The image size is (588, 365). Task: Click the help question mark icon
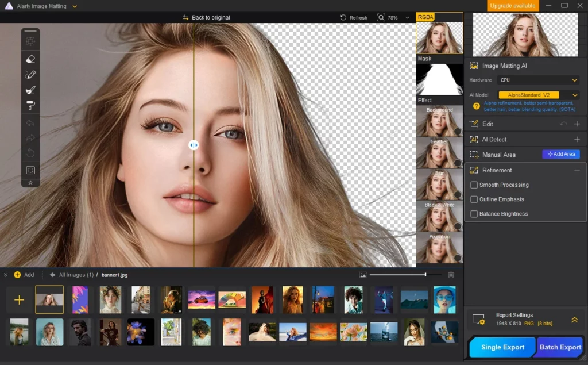click(476, 106)
